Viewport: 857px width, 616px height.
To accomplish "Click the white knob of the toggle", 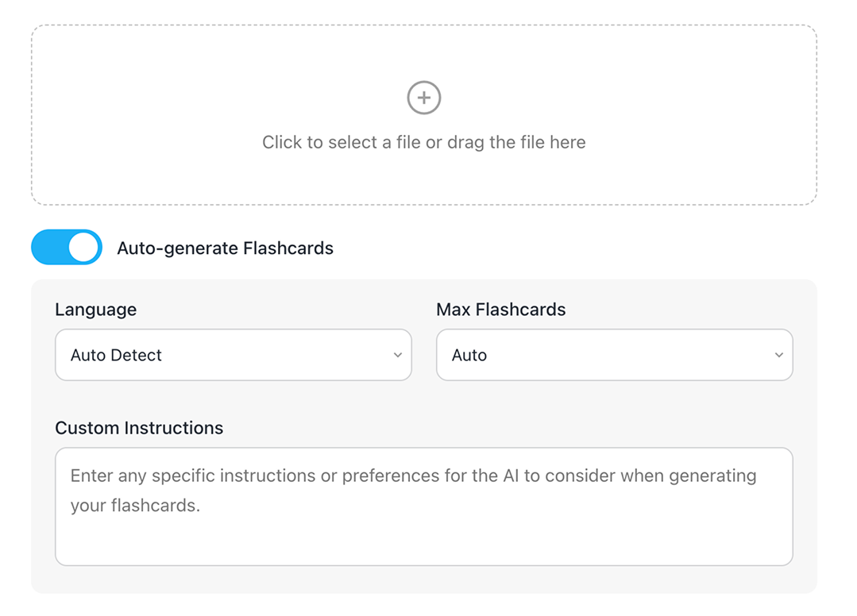I will (x=83, y=248).
